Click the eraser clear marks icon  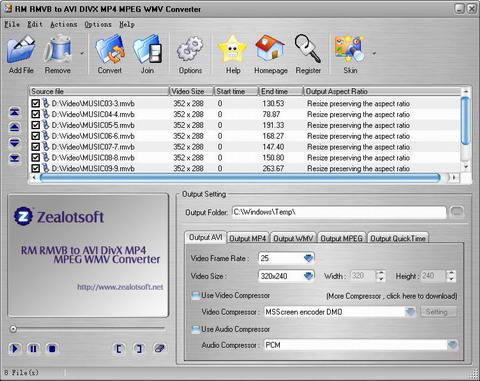pos(159,349)
